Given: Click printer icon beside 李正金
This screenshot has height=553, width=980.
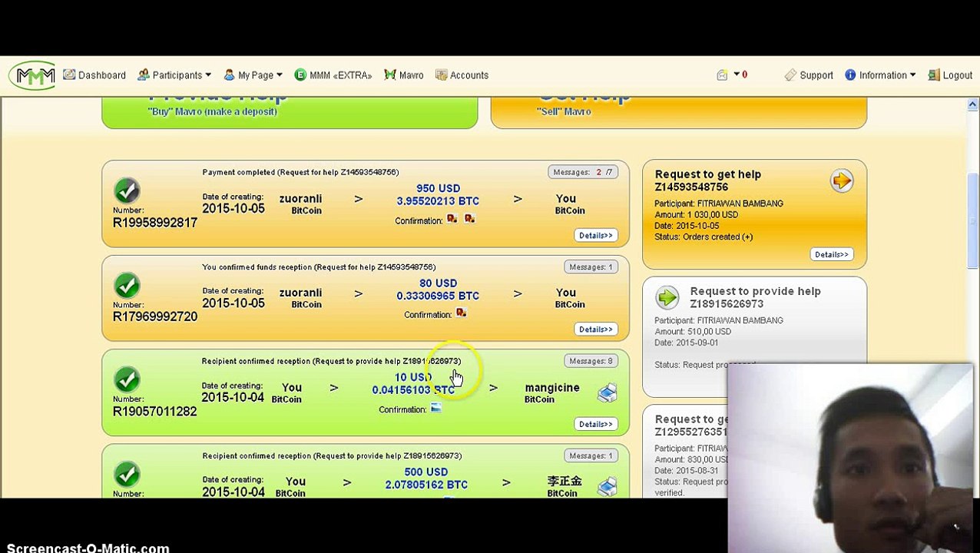Looking at the screenshot, I should tap(607, 485).
